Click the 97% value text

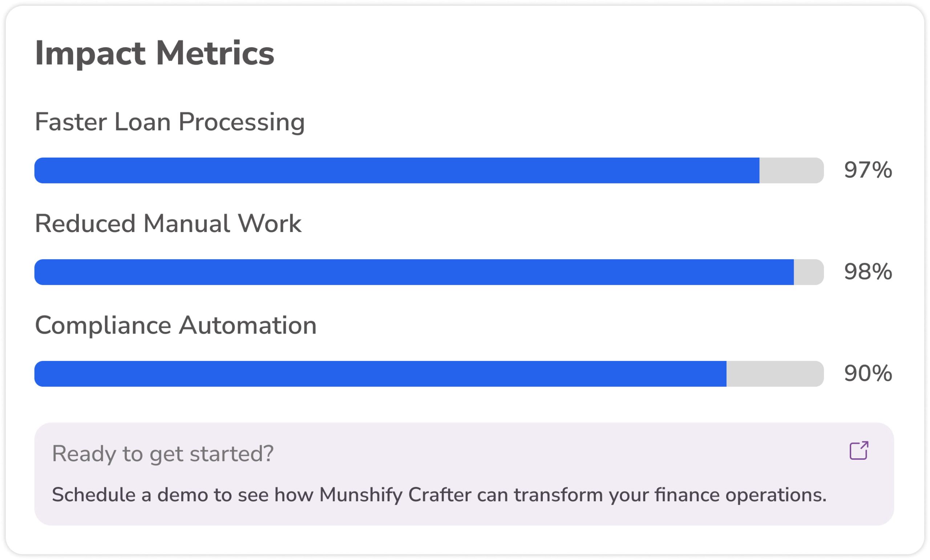[868, 170]
